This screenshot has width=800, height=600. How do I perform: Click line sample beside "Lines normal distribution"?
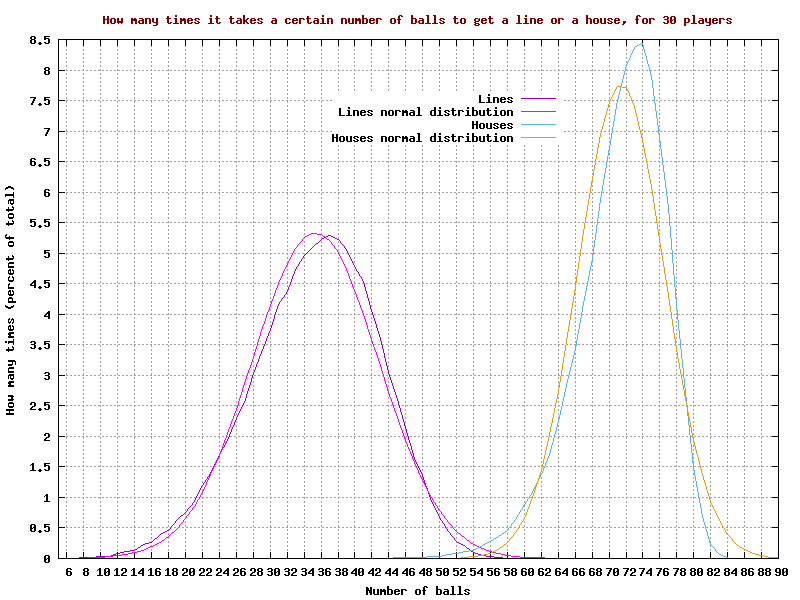tap(536, 112)
